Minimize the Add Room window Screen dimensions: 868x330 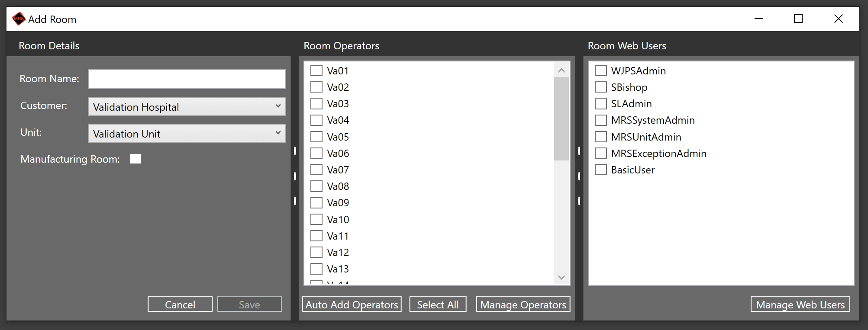tap(759, 19)
